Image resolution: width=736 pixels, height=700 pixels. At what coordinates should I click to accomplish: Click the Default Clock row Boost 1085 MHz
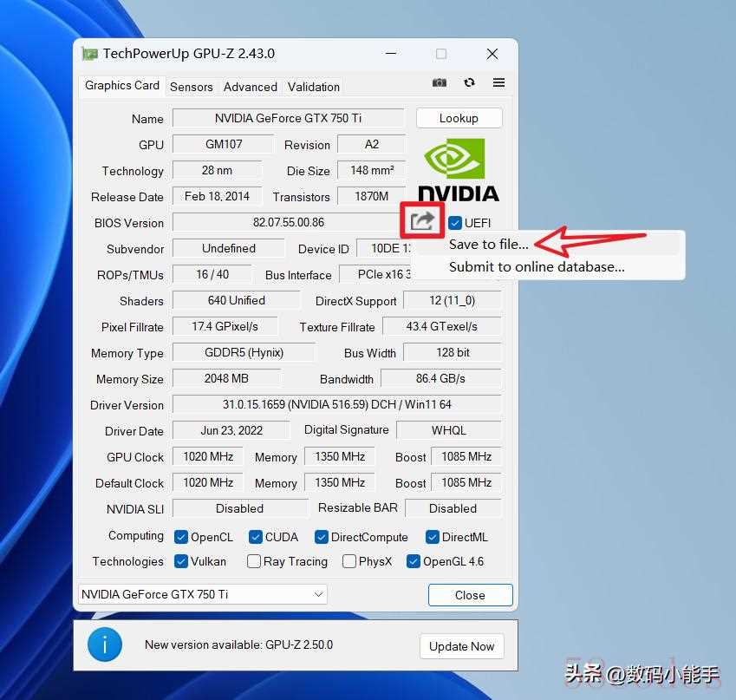pyautogui.click(x=466, y=482)
